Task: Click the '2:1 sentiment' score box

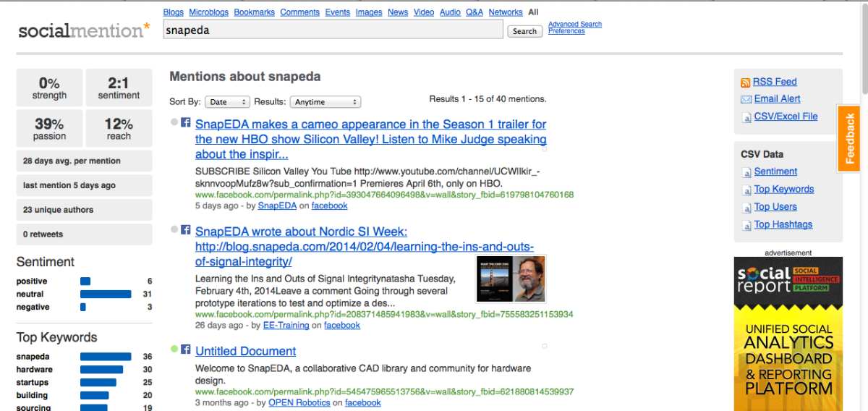Action: (x=119, y=88)
